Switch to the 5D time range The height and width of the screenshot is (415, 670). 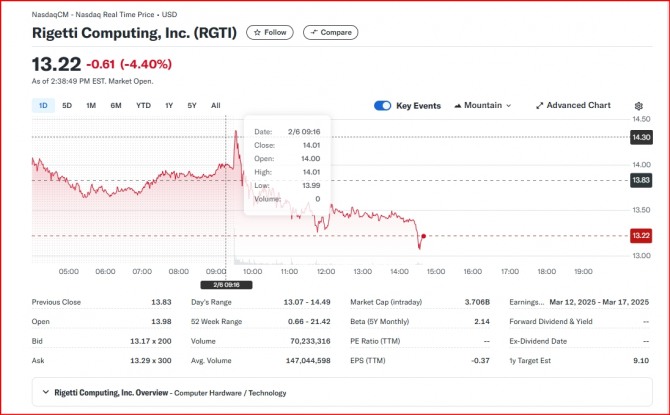coord(67,105)
